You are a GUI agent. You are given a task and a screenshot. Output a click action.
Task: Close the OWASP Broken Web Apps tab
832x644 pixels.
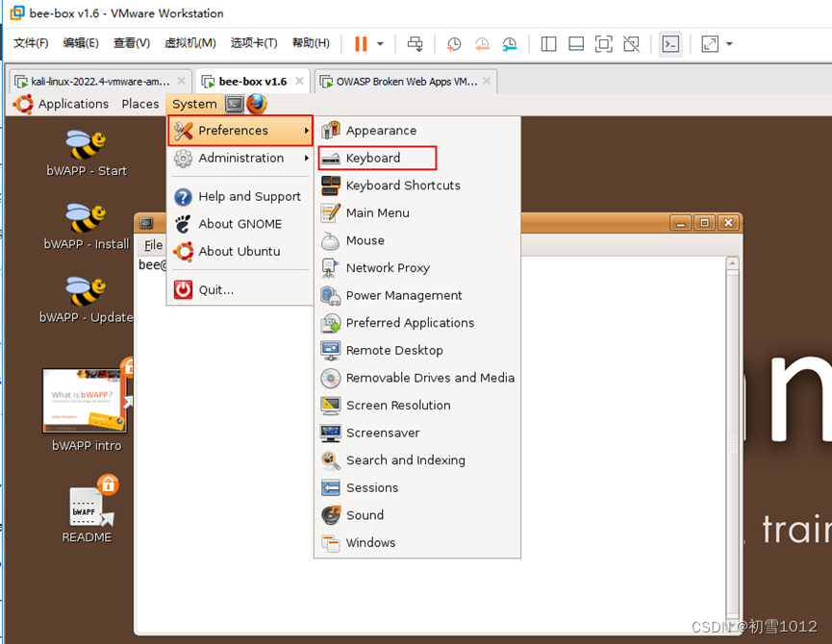[487, 81]
